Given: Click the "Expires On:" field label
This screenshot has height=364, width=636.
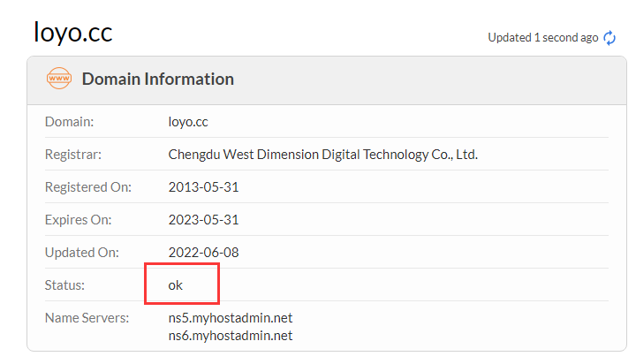Looking at the screenshot, I should point(79,220).
